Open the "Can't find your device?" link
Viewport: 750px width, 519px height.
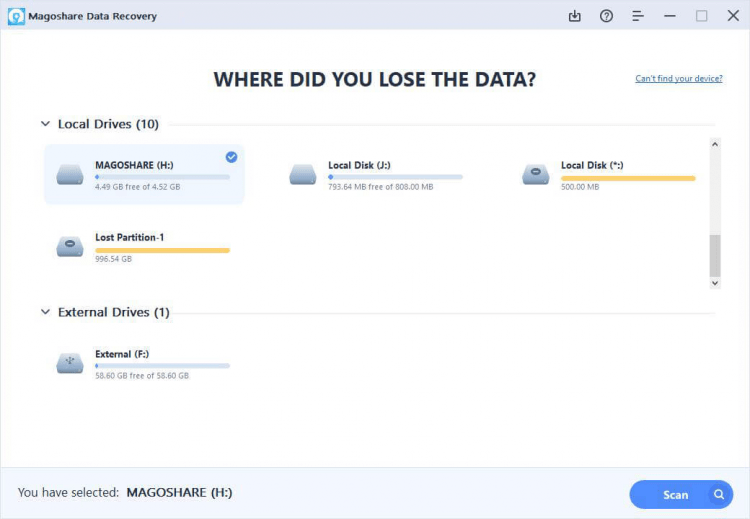[678, 79]
